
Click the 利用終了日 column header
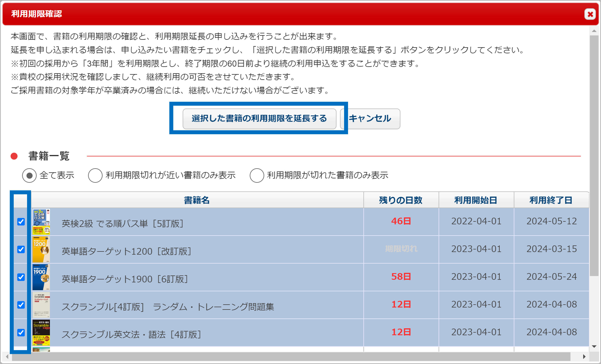(551, 200)
